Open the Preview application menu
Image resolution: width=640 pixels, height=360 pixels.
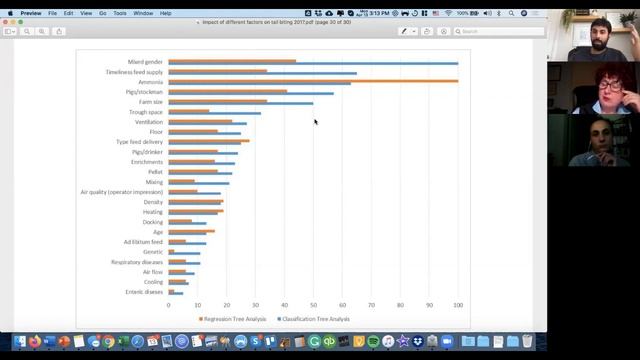(x=31, y=13)
